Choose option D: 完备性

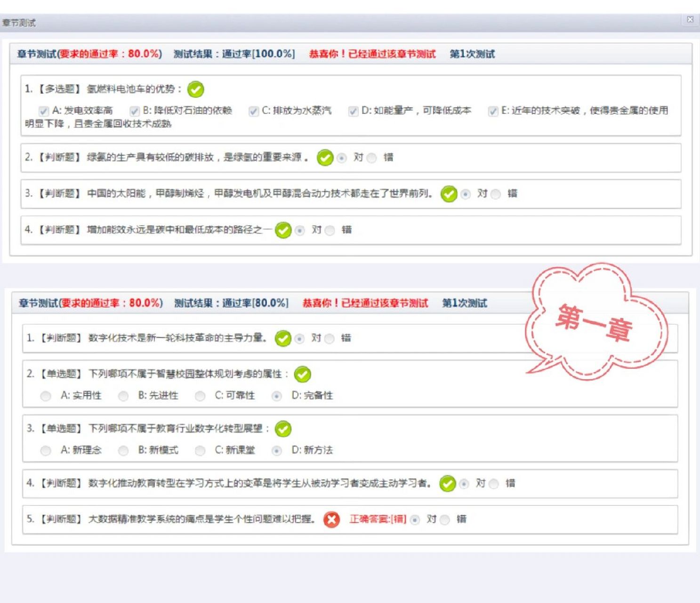(x=277, y=396)
